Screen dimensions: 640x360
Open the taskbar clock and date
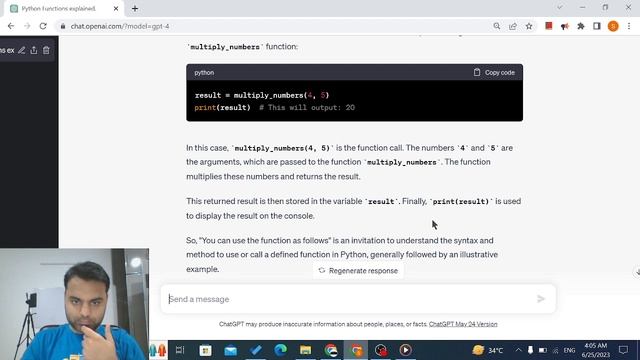click(596, 350)
